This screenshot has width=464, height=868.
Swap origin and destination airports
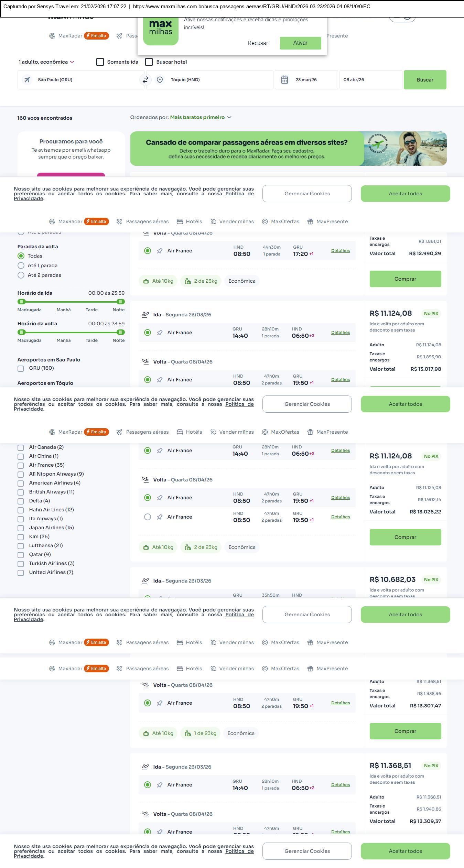click(x=145, y=80)
